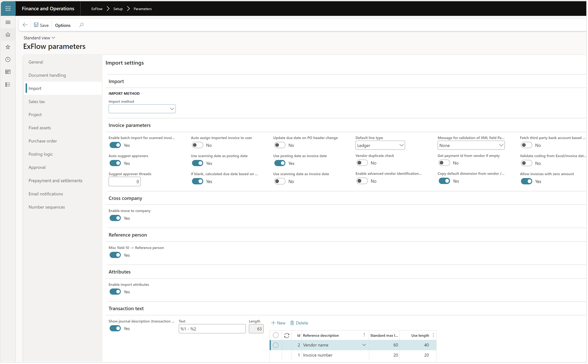
Task: Click the back arrow icon
Action: point(25,25)
